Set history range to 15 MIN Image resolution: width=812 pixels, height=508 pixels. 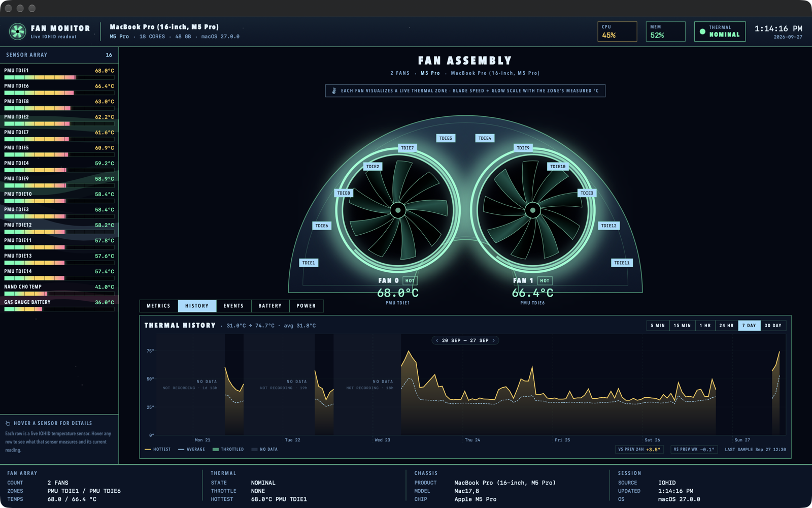[x=682, y=326]
